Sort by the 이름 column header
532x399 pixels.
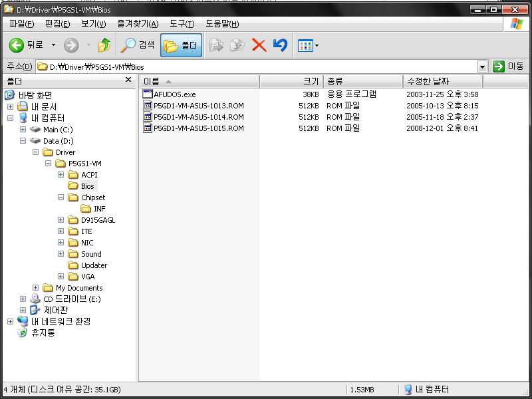[199, 81]
